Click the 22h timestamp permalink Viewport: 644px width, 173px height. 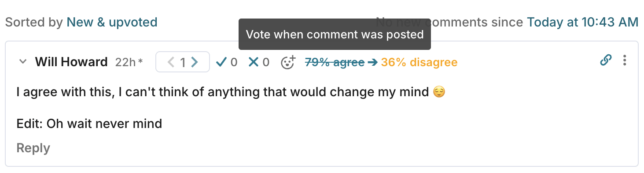(125, 62)
